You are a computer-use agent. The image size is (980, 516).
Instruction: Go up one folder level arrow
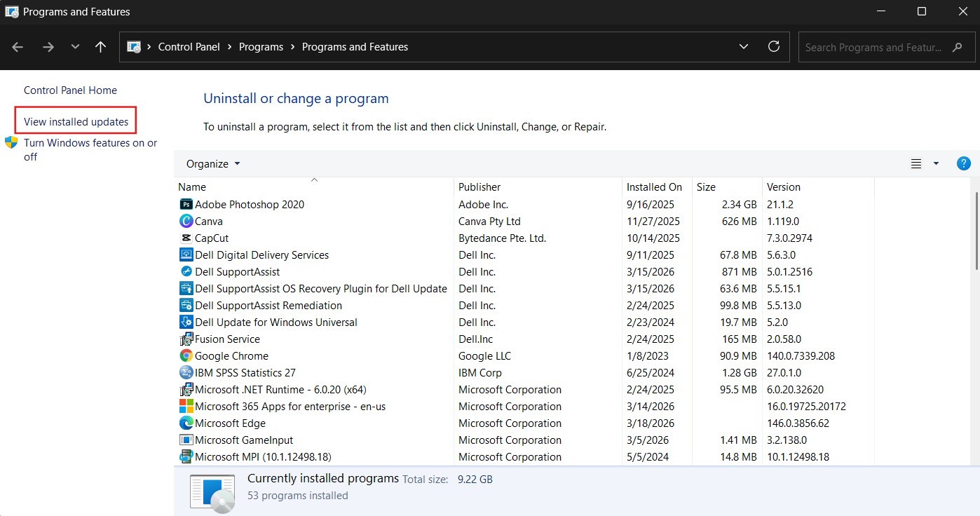pos(100,47)
